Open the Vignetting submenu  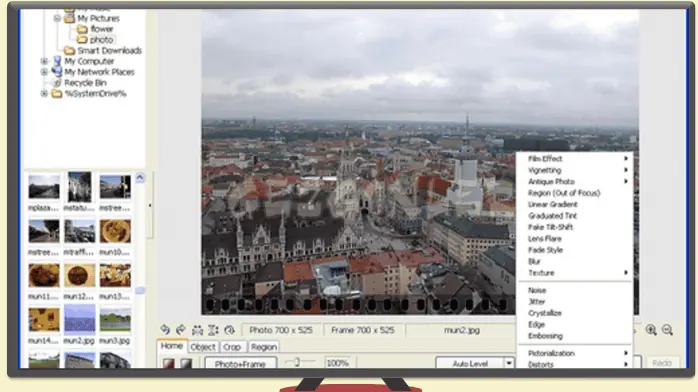click(x=575, y=170)
